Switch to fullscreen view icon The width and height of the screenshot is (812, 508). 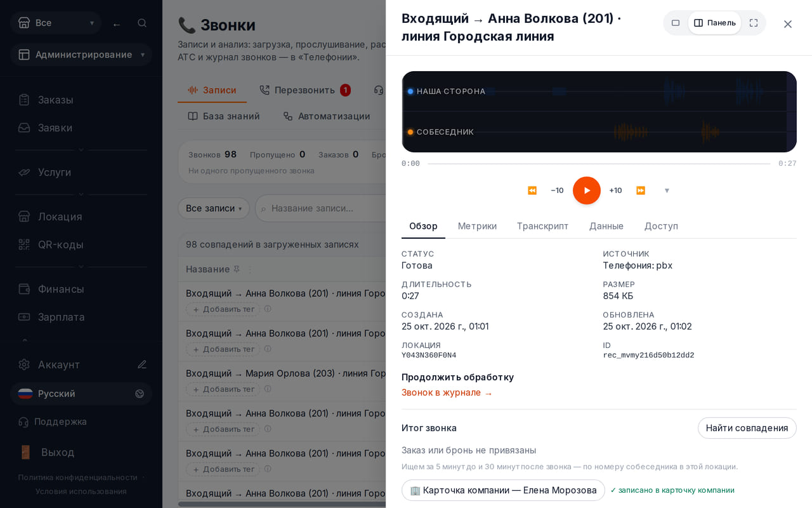(x=754, y=23)
